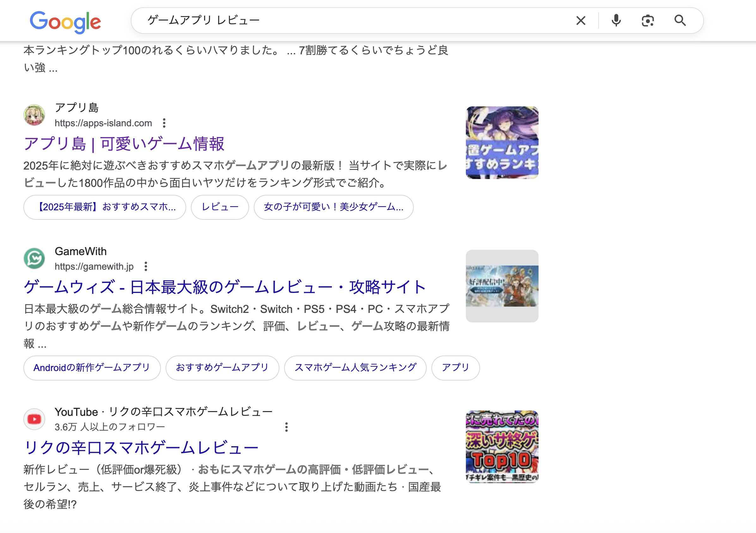Open three-dot menu beside apps-island.com

coord(164,123)
